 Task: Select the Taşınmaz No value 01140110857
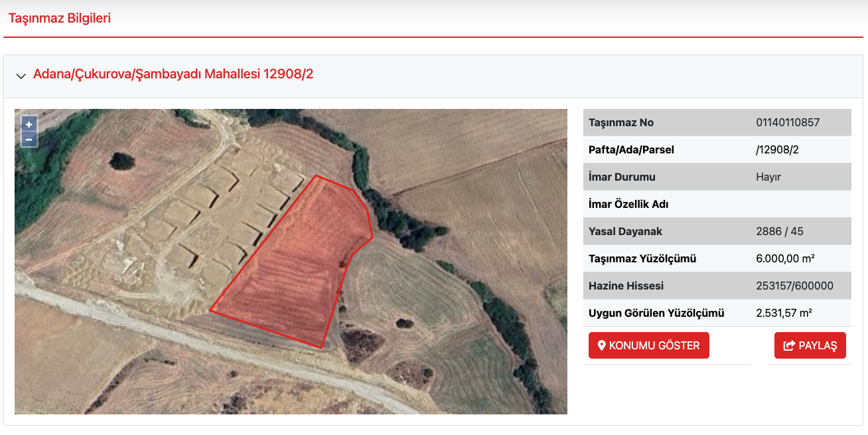788,122
